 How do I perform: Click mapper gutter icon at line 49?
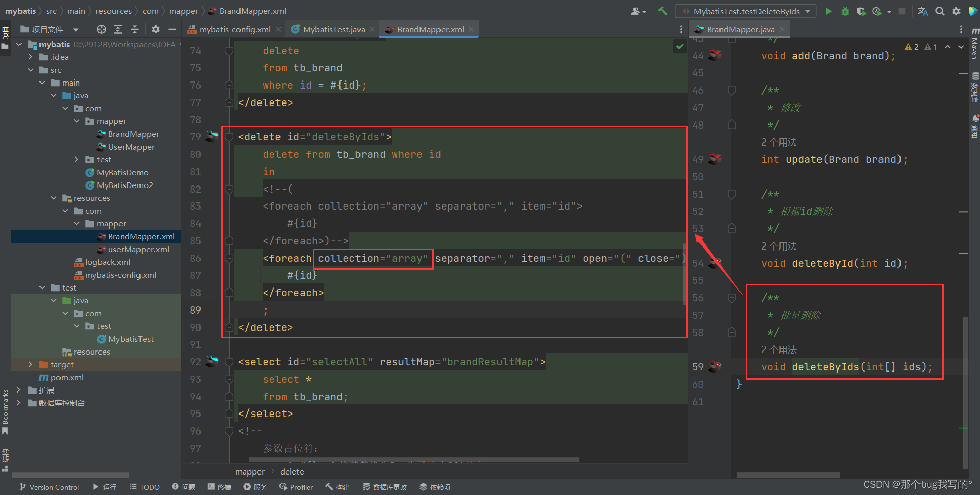[715, 159]
